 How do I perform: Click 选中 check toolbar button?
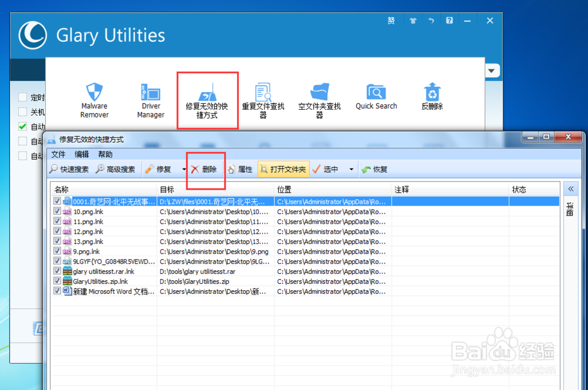[326, 169]
